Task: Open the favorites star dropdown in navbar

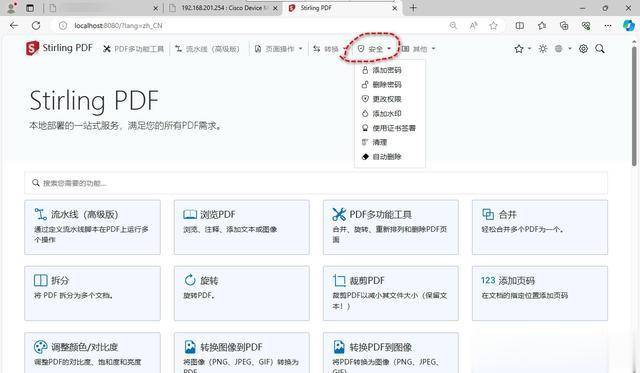Action: [522, 49]
